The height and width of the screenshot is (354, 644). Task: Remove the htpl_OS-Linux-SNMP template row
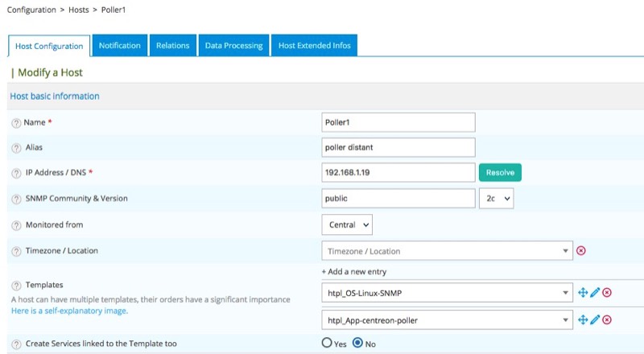(607, 293)
